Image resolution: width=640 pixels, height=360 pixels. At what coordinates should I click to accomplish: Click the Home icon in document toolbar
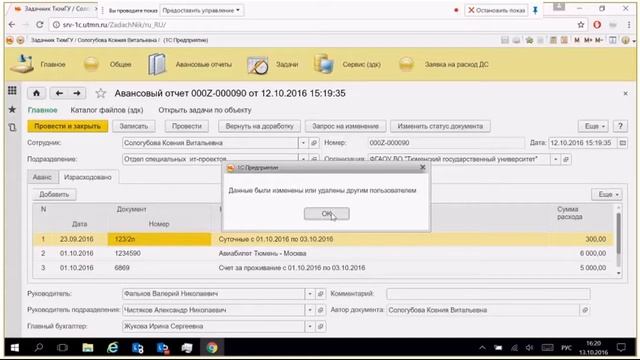pos(36,93)
